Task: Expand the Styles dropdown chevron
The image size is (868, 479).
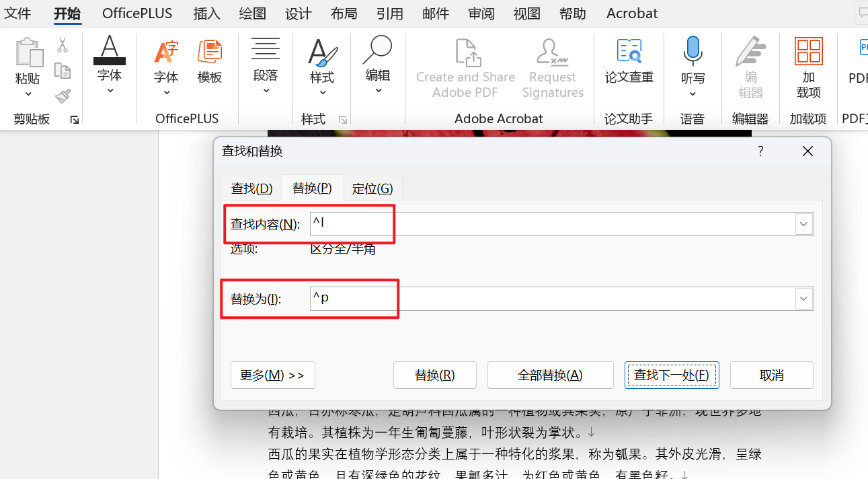Action: pos(322,93)
